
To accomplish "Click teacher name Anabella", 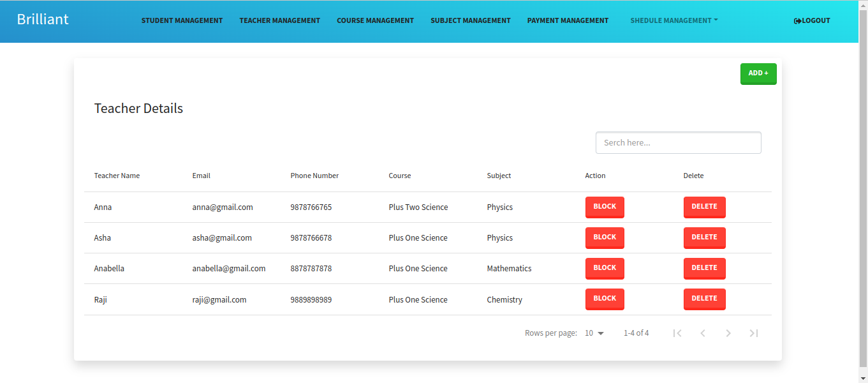I will (109, 269).
